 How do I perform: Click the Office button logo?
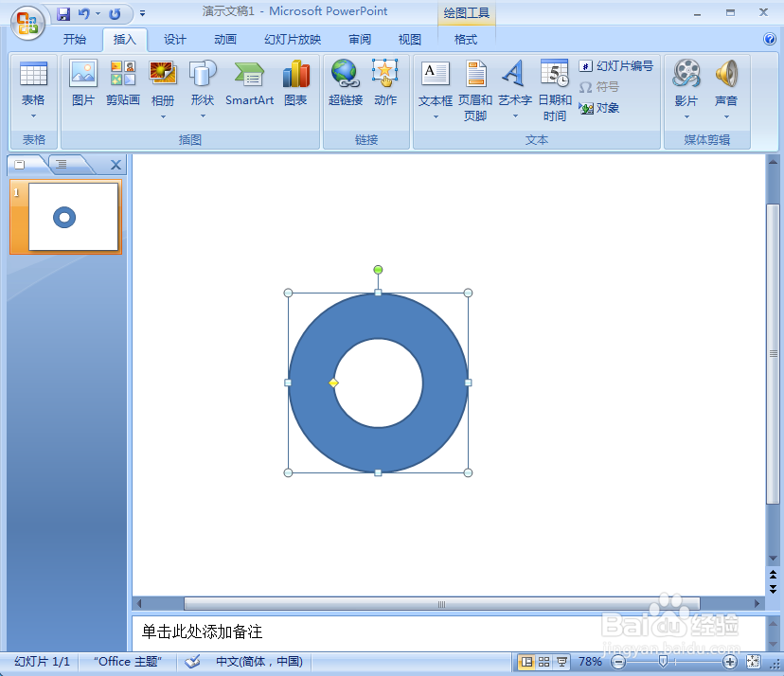pyautogui.click(x=27, y=23)
